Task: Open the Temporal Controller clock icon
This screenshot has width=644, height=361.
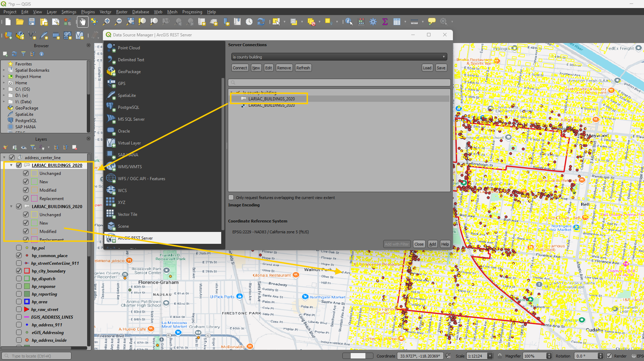Action: 249,22
